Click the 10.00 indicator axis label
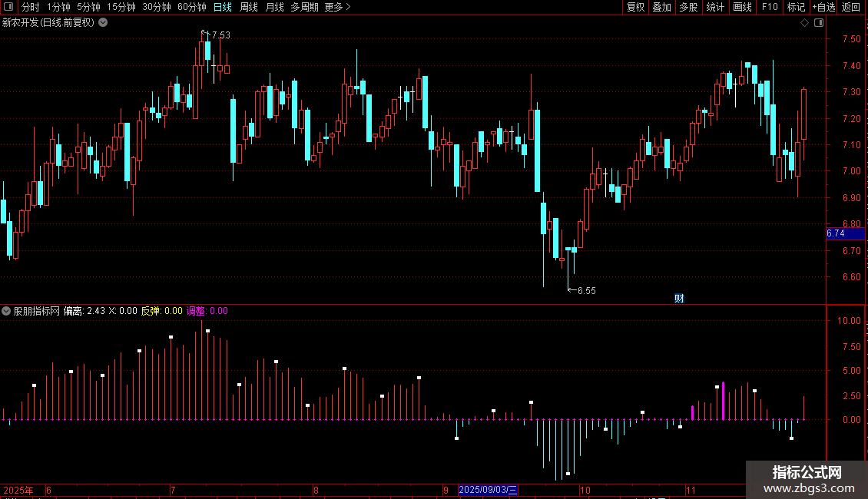 tap(849, 321)
